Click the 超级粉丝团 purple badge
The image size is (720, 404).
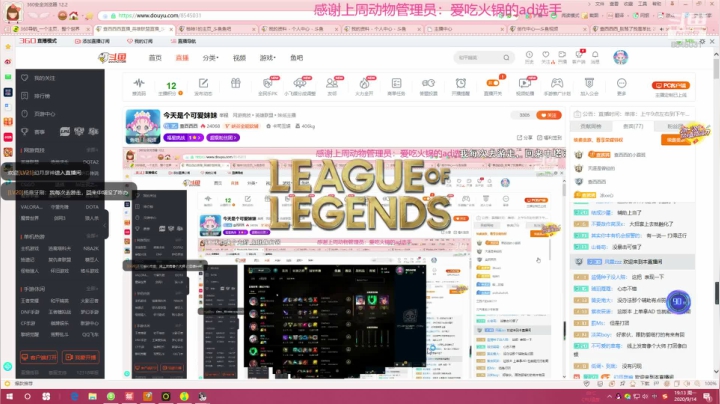pyautogui.click(x=223, y=137)
